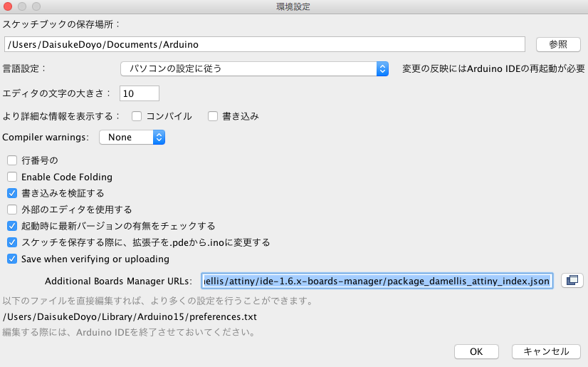Toggle the 行番号の line numbers checkbox
588x367 pixels.
click(12, 160)
